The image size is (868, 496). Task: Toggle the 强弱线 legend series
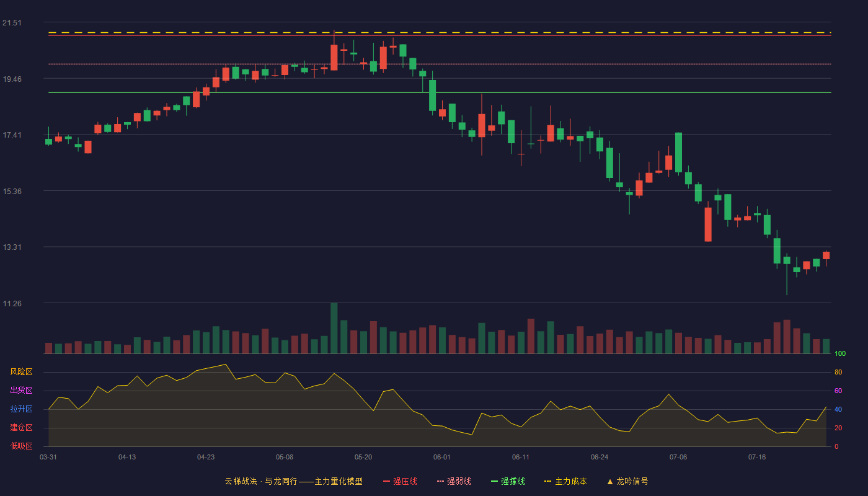click(x=454, y=481)
